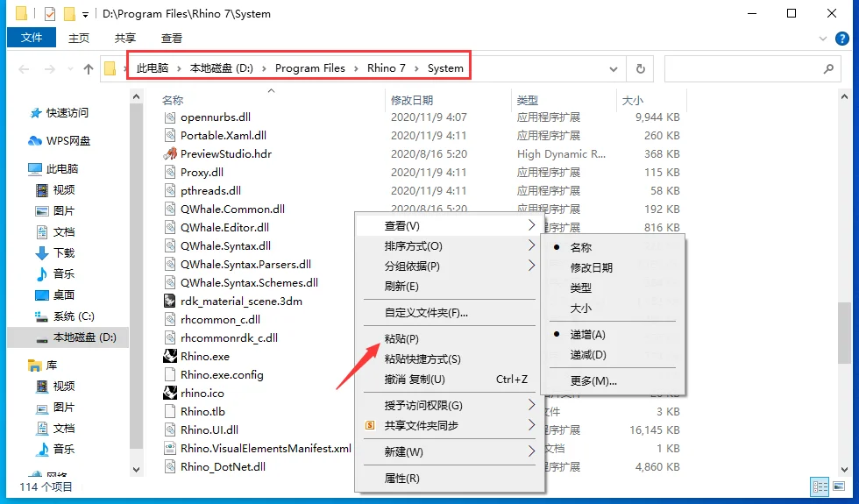Click the help question mark icon
This screenshot has height=504, width=859.
tap(842, 39)
